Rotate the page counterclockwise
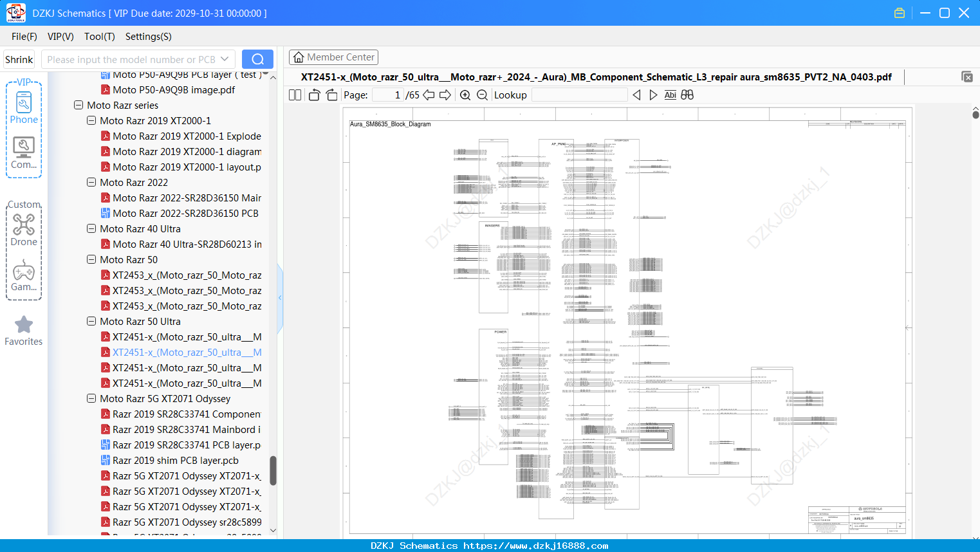The image size is (980, 552). pos(314,95)
